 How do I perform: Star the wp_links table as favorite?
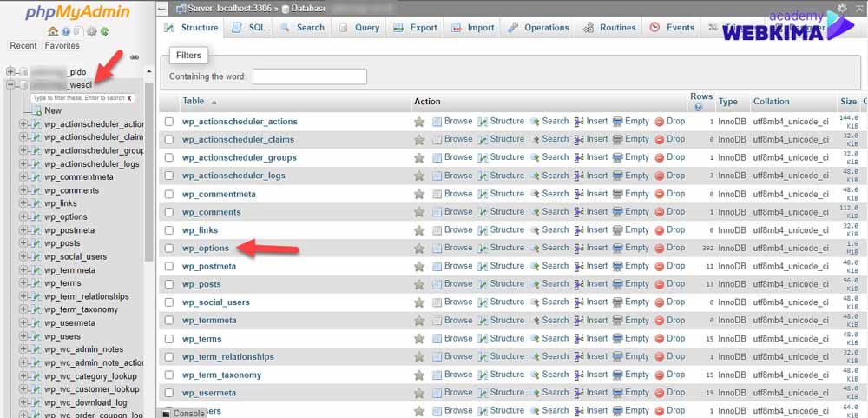coord(419,230)
